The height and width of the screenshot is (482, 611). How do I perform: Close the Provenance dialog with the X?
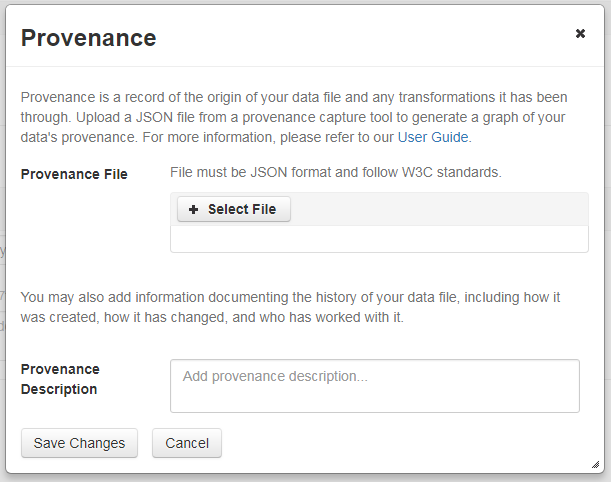click(x=580, y=34)
